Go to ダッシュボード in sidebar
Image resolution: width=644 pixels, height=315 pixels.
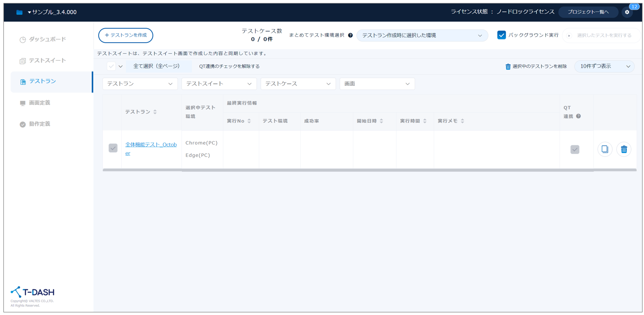pyautogui.click(x=47, y=39)
